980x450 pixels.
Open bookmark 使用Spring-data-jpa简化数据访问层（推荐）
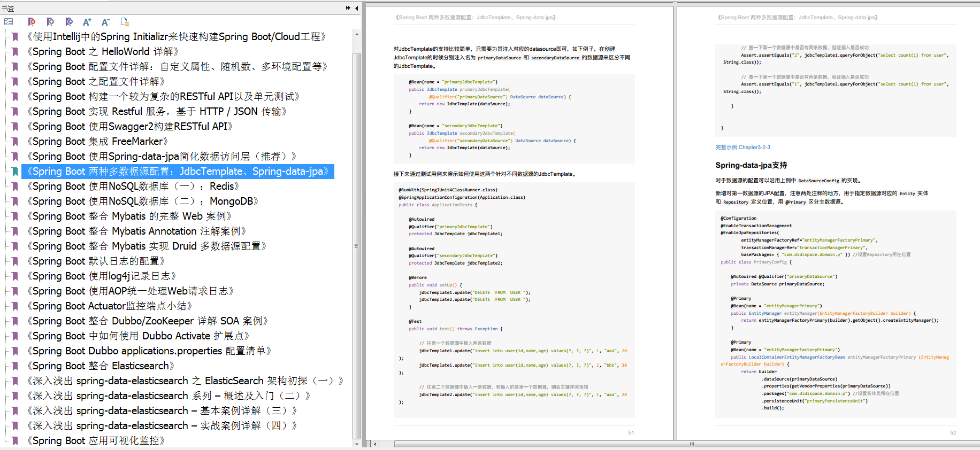tap(162, 157)
